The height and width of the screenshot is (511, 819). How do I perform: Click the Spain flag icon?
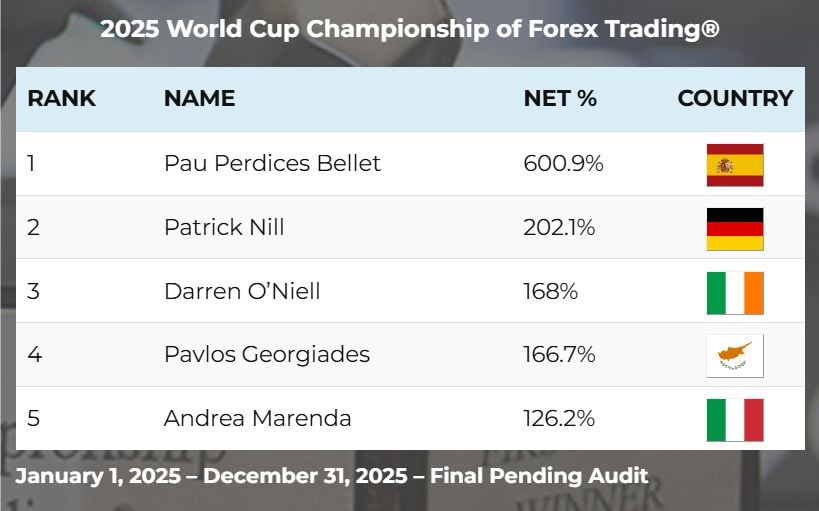coord(734,165)
